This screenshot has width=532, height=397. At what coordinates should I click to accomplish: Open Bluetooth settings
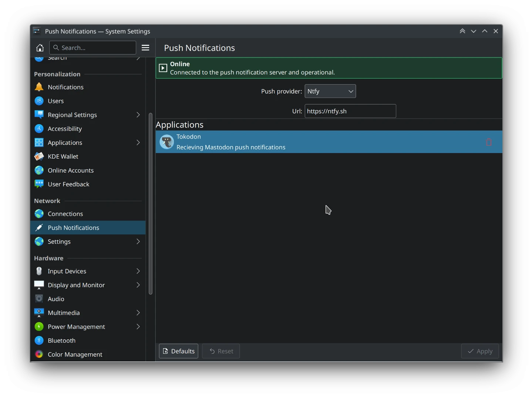(88, 340)
